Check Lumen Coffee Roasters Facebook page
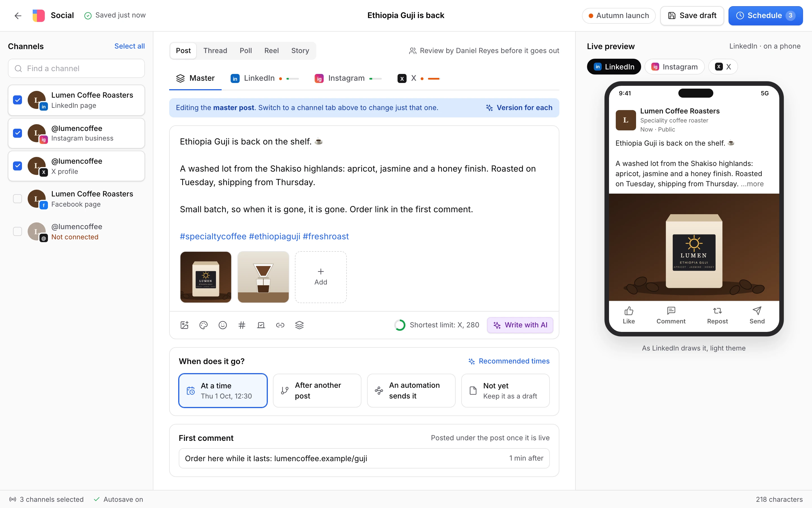 [x=17, y=199]
